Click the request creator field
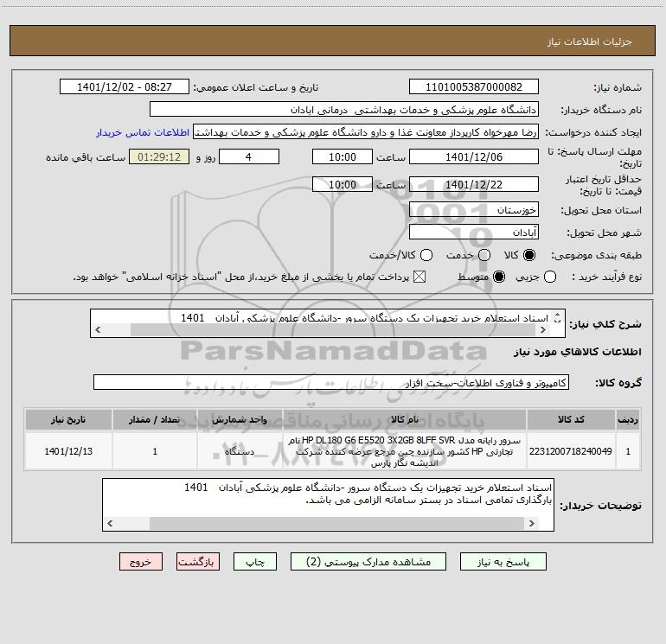The image size is (666, 644). (x=366, y=132)
